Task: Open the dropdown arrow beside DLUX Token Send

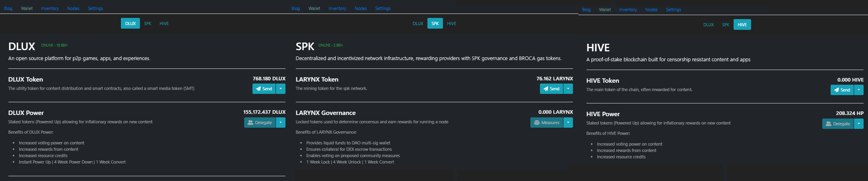Action: click(281, 89)
